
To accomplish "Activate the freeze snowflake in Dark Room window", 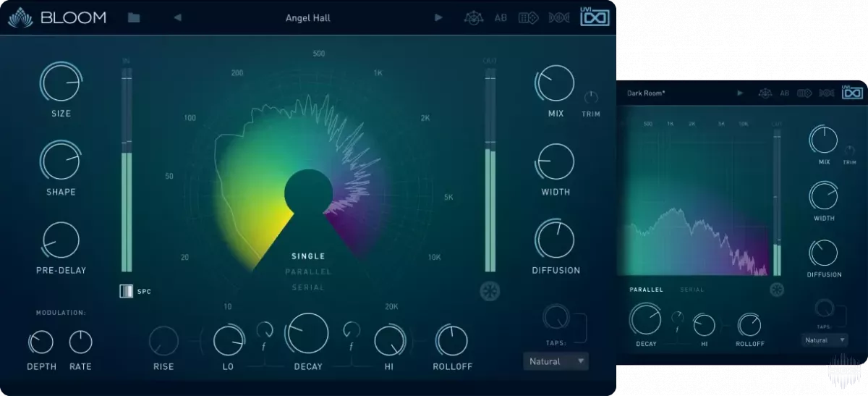I will pos(777,290).
